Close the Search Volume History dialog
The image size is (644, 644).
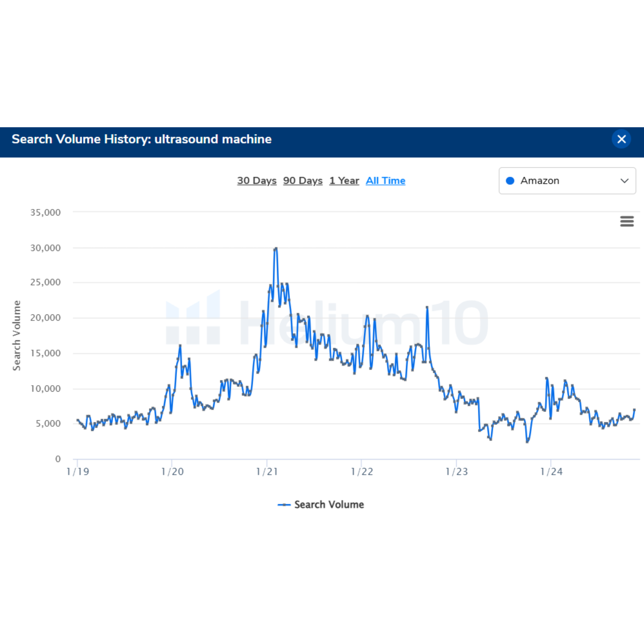coord(621,139)
